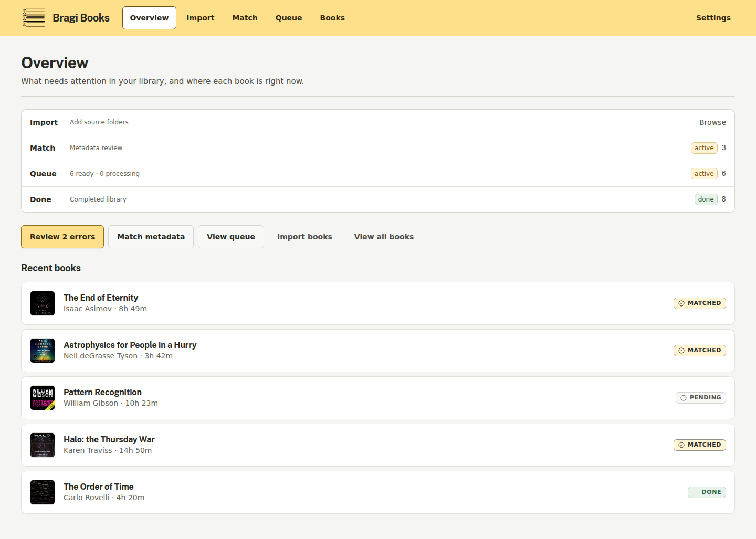Click the 'William Gibson · 10h 23m' subtitle
Viewport: 756px width, 539px height.
pos(111,403)
